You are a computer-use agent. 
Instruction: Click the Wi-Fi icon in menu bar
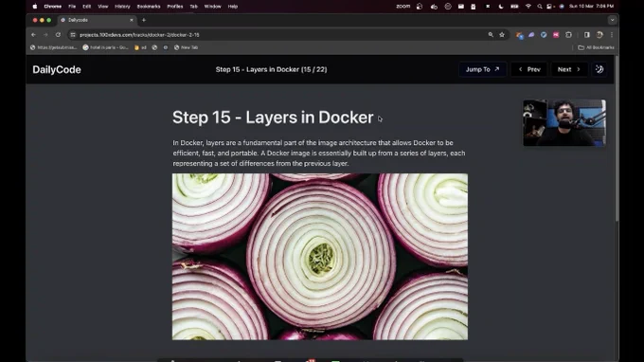click(528, 7)
